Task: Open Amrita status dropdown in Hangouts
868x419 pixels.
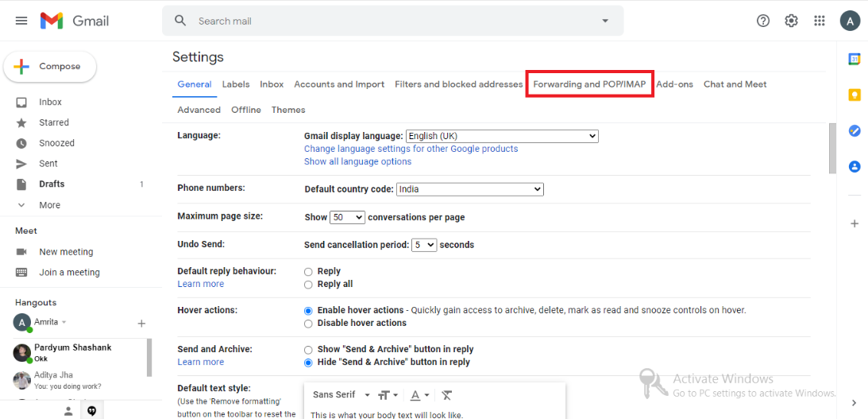Action: click(x=64, y=322)
